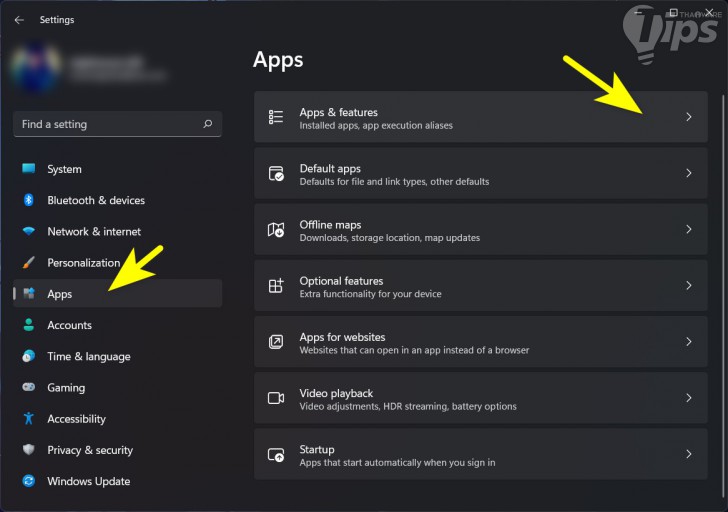
Task: Click the Time & language clock icon
Action: tap(29, 356)
